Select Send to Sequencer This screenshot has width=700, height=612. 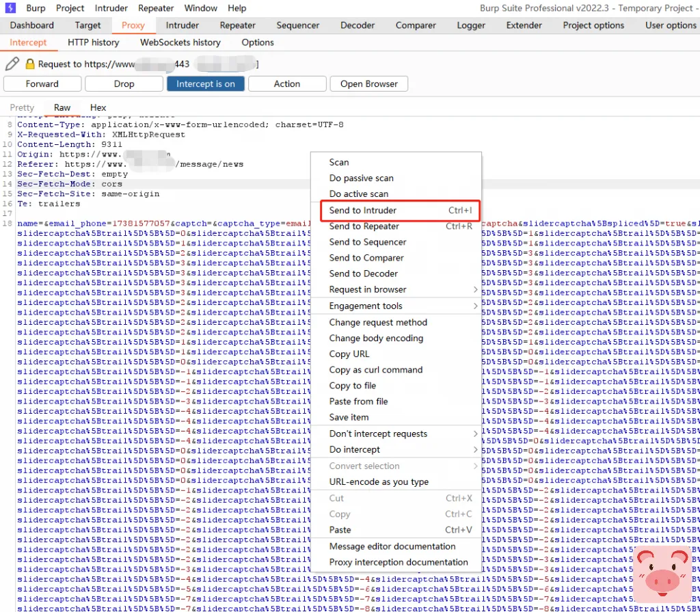pyautogui.click(x=396, y=242)
